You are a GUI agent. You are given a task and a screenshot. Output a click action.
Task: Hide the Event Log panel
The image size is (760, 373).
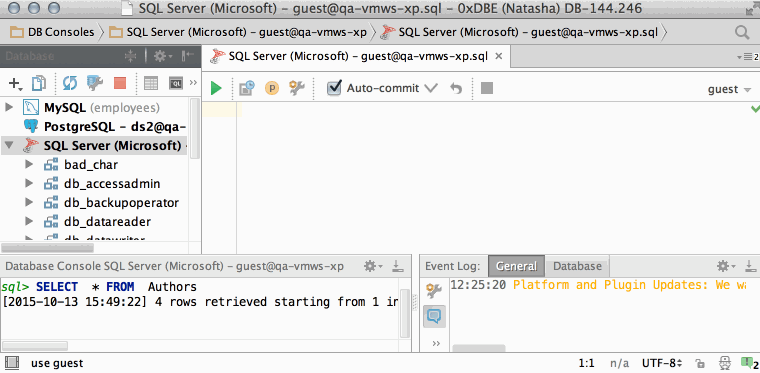point(750,265)
